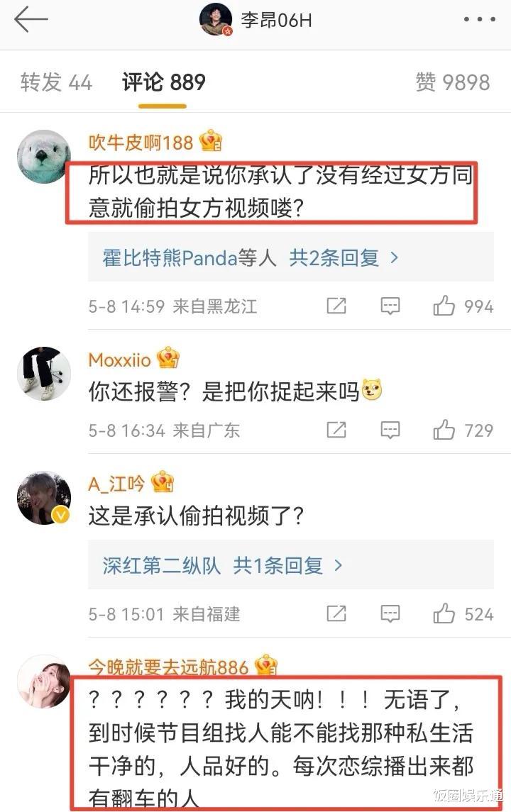This screenshot has height=812, width=511.
Task: Repost the 吹牛皮啊188 comment via share icon
Action: click(x=336, y=306)
